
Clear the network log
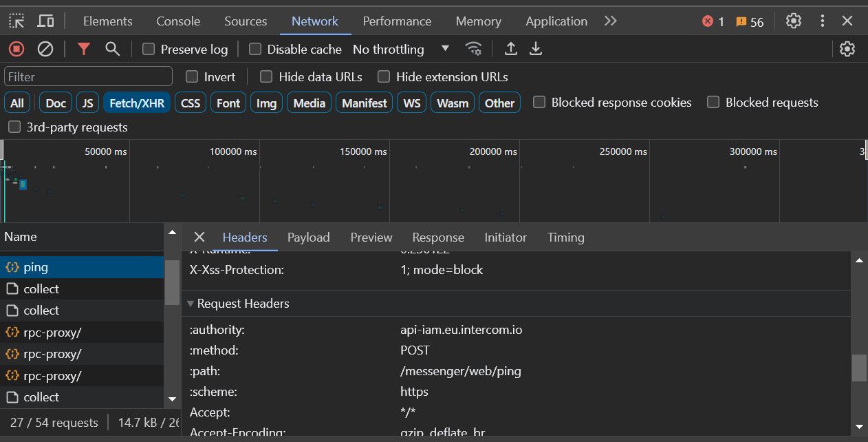tap(45, 49)
